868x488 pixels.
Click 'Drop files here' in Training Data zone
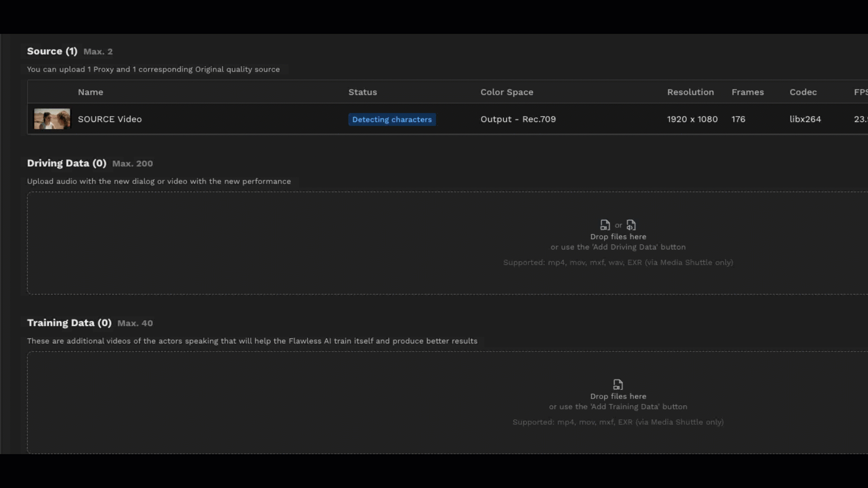click(x=618, y=396)
